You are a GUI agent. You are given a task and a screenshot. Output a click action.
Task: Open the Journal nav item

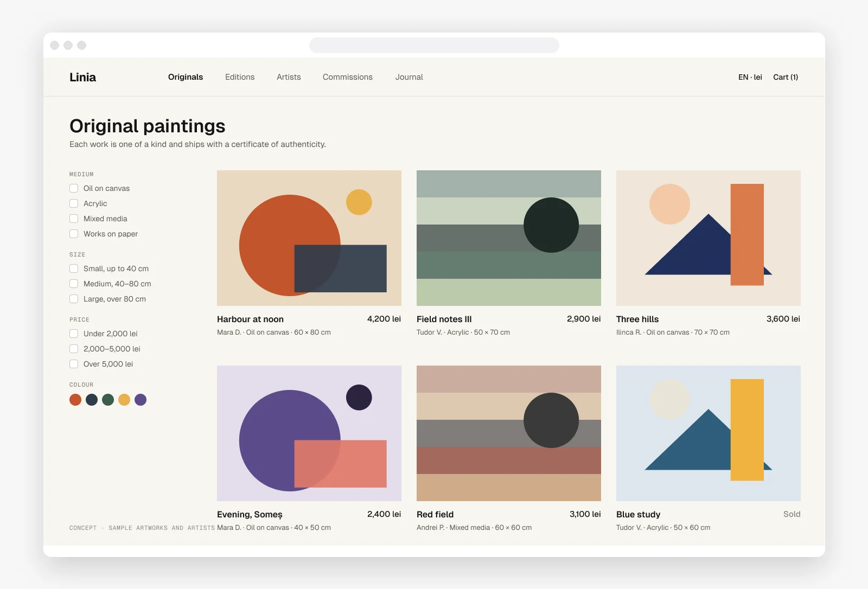pyautogui.click(x=409, y=77)
